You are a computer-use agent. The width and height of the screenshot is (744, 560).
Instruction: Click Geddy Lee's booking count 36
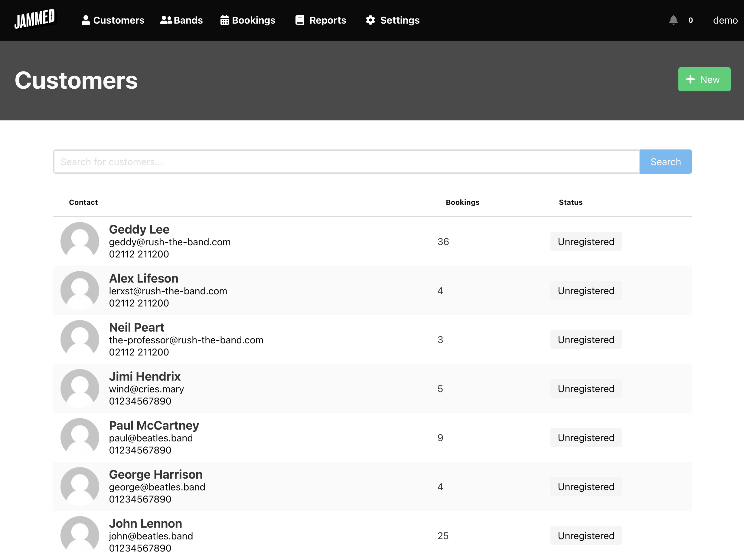pos(443,242)
